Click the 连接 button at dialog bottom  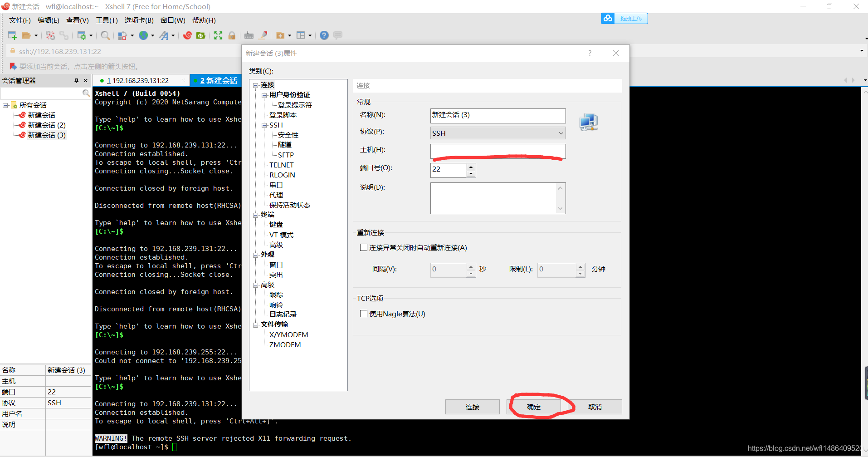[473, 407]
